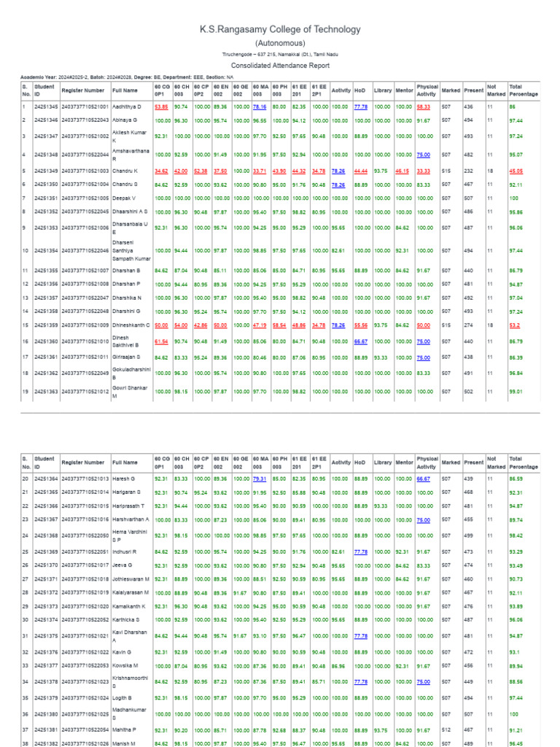This screenshot has height=747, width=560.
Task: Select the name 'Karthicka S'
Action: pos(125,620)
